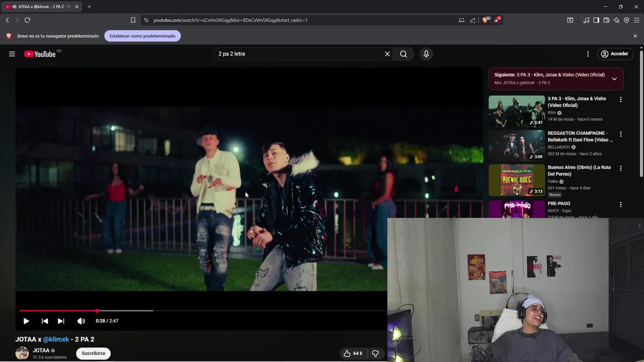Set Brave as default with Establecer como predeterminado
This screenshot has height=362, width=644.
pos(142,36)
